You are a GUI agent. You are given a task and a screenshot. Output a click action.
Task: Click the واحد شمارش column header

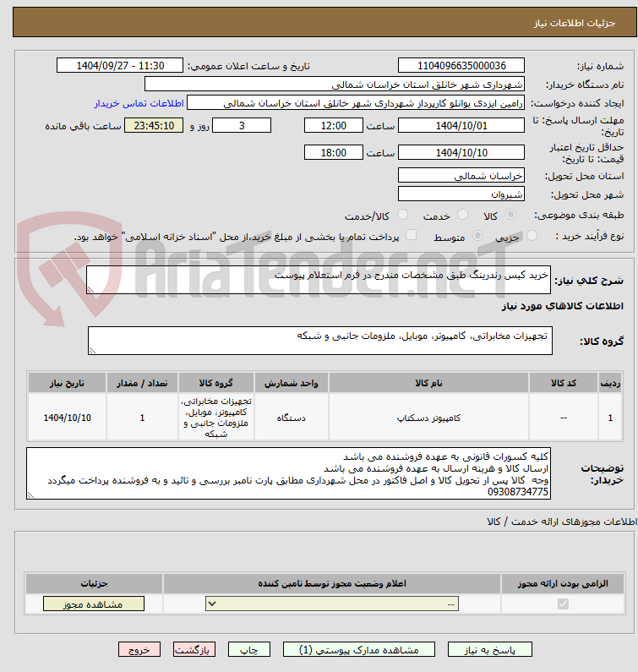point(292,383)
